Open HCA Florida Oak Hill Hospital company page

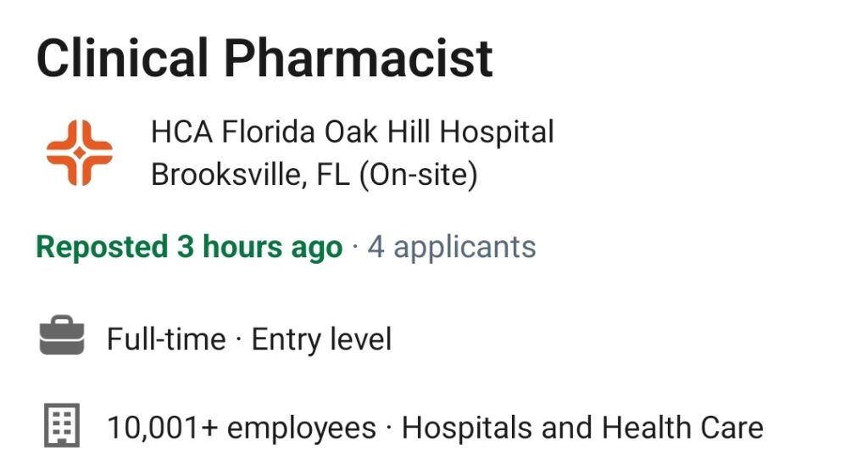tap(353, 132)
